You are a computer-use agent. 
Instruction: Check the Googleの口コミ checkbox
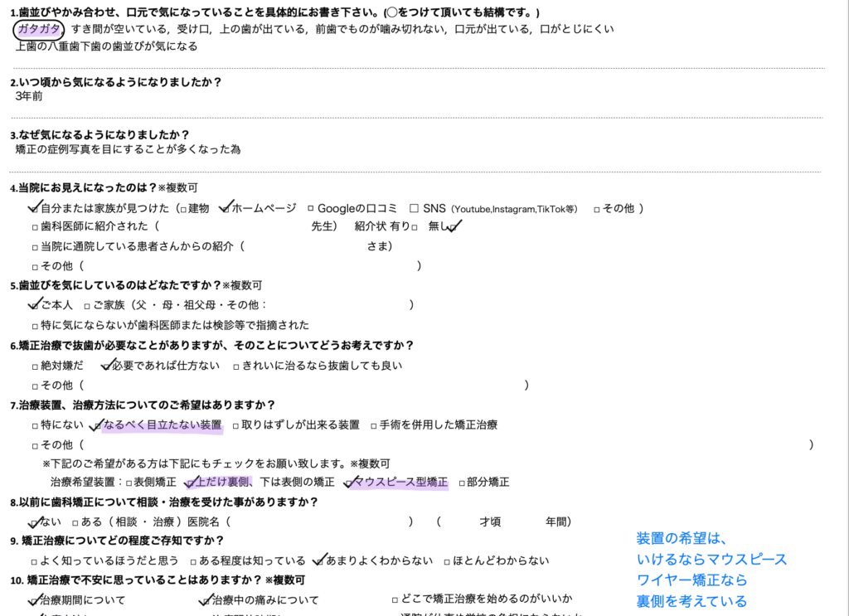coord(310,209)
